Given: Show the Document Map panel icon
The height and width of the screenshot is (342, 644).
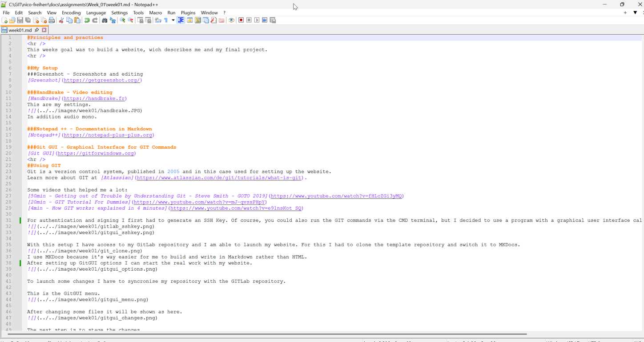Looking at the screenshot, I should pos(198,20).
